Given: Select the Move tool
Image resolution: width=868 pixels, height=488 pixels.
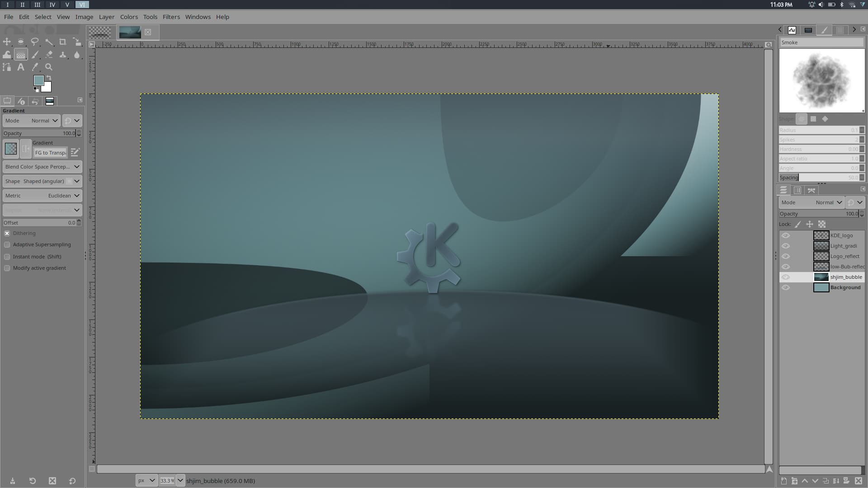Looking at the screenshot, I should point(7,42).
